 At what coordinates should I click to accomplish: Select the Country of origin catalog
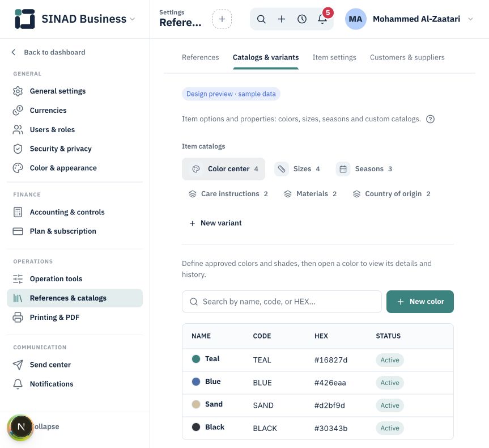click(392, 194)
